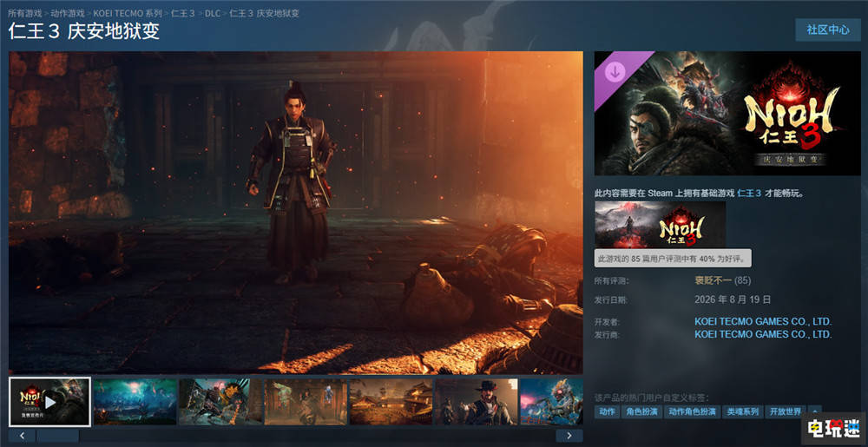The width and height of the screenshot is (868, 447).
Task: Open the KOEI TECMO 系列 breadcrumb
Action: pos(128,13)
